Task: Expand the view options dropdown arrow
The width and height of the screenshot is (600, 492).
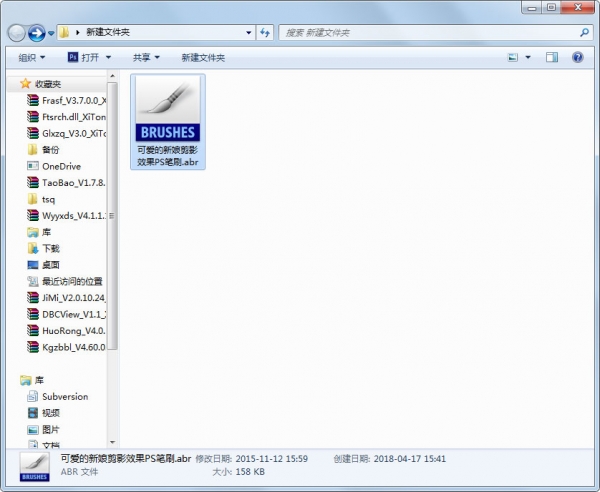Action: (x=528, y=57)
